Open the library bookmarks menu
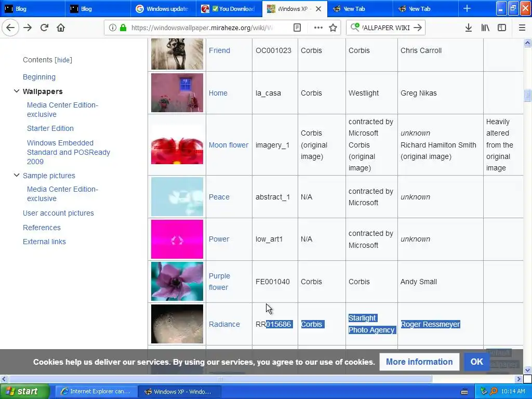Image resolution: width=532 pixels, height=399 pixels. [485, 28]
